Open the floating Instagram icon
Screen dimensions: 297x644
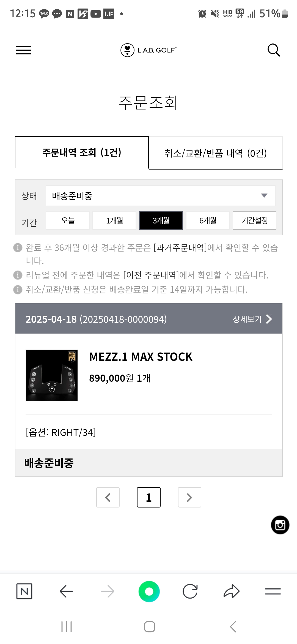280,525
